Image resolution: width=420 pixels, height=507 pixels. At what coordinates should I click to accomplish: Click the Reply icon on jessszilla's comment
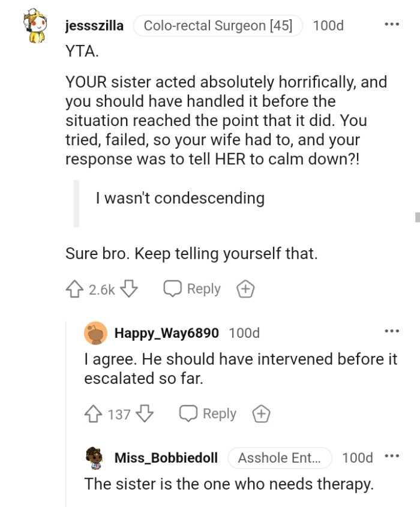[173, 289]
